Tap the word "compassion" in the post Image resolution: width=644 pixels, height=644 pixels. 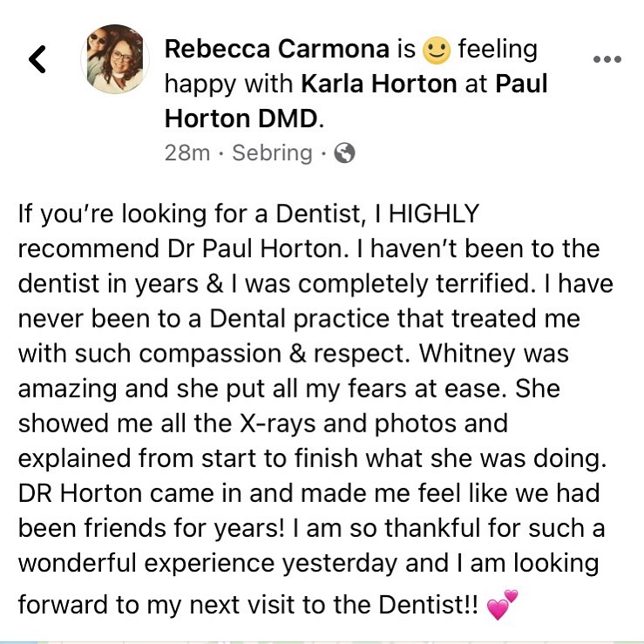click(x=209, y=353)
